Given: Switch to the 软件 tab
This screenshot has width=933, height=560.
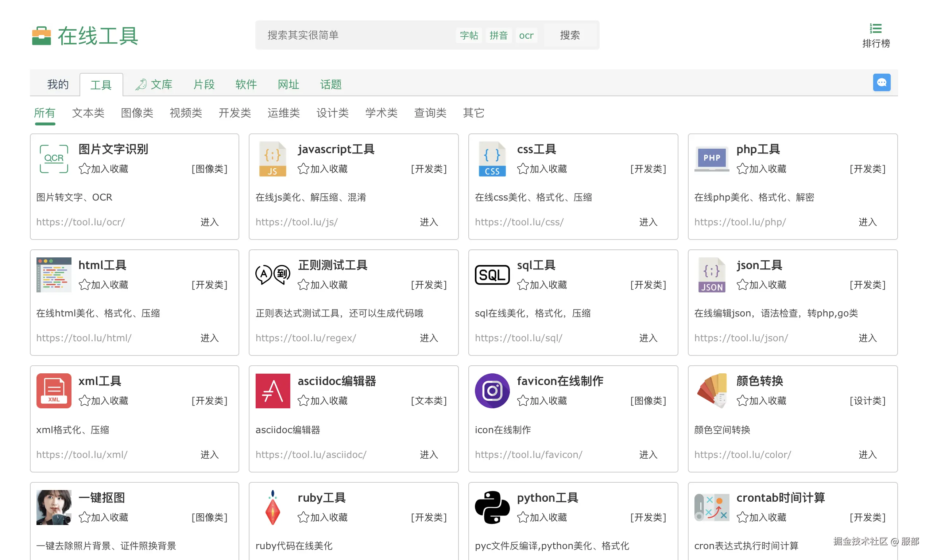Looking at the screenshot, I should coord(246,84).
